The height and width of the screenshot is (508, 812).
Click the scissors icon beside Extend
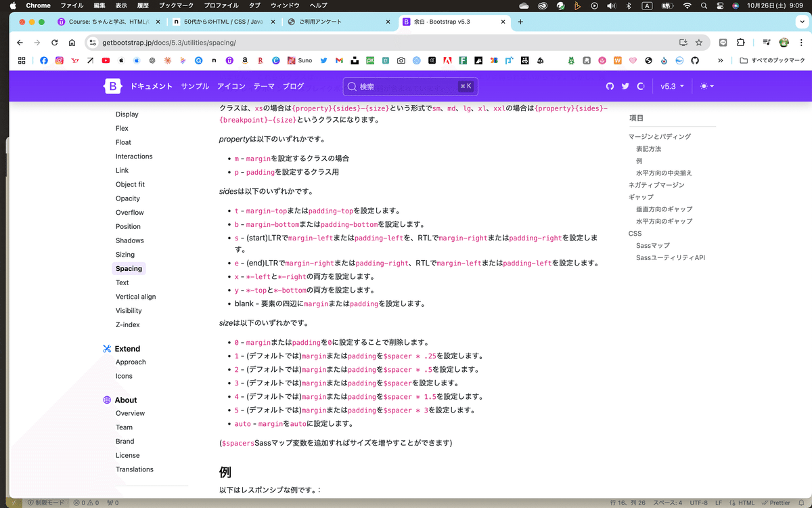pyautogui.click(x=107, y=348)
